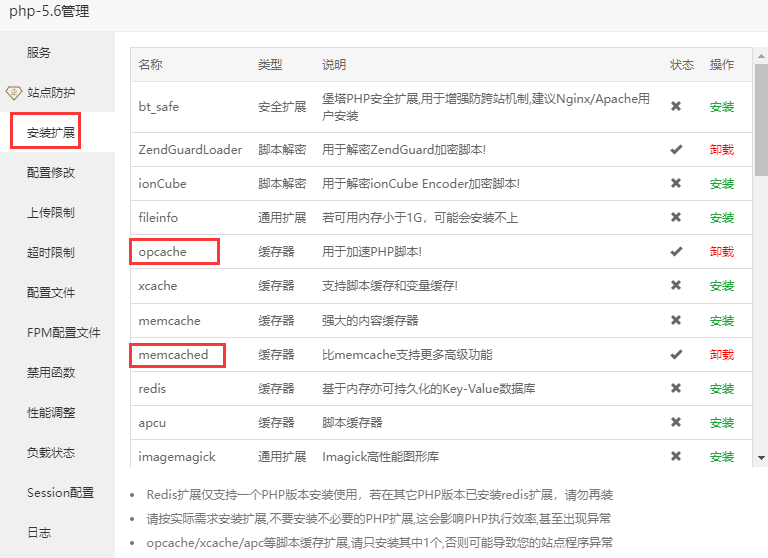Image resolution: width=768 pixels, height=558 pixels.
Task: Click the X status icon for bt_safe
Action: click(676, 106)
